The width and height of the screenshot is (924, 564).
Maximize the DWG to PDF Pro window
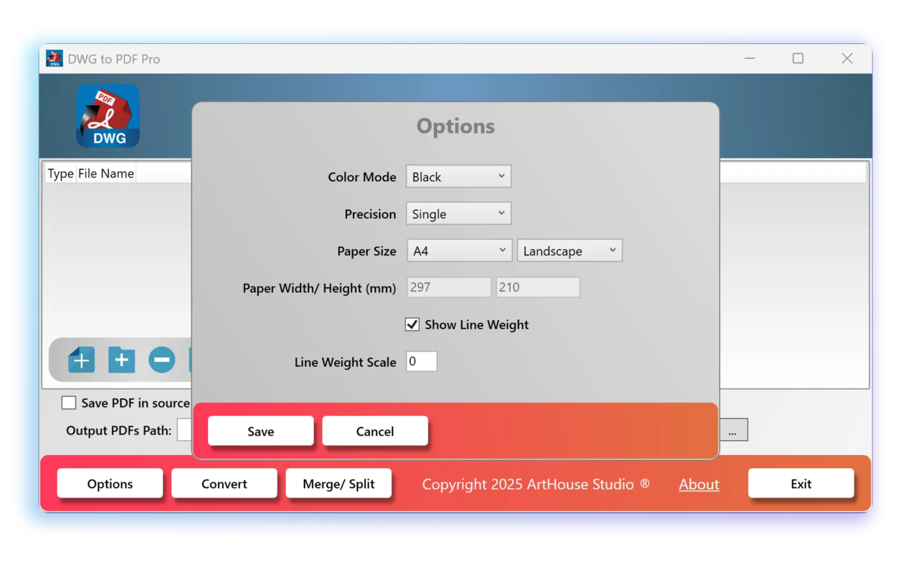798,58
